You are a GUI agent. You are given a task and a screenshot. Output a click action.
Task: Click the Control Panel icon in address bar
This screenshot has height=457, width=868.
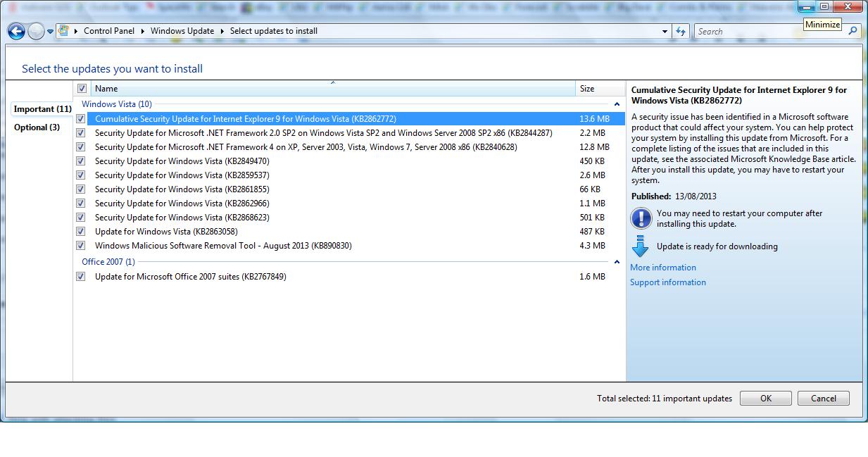64,31
